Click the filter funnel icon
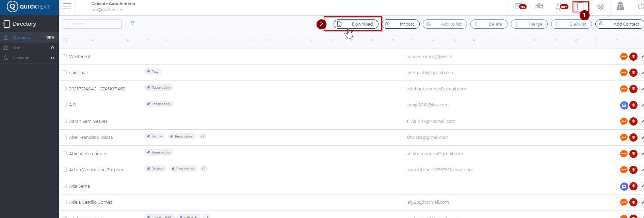 133,23
